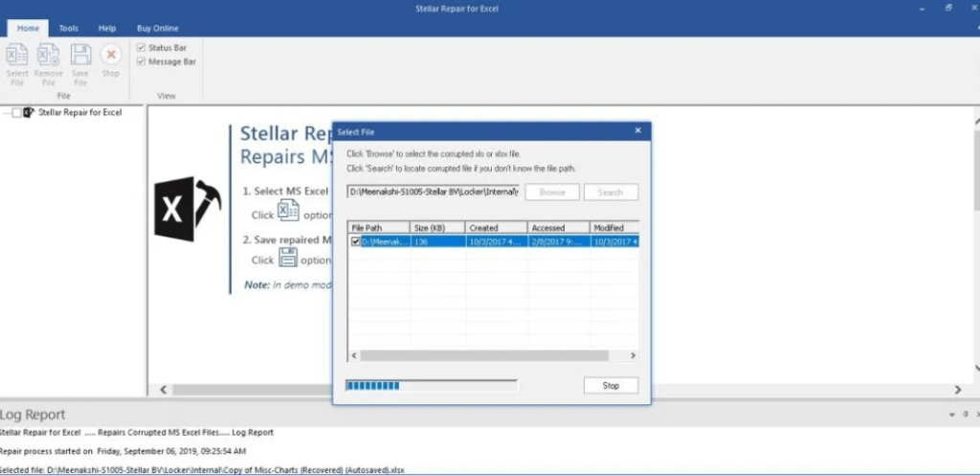Pin the Log Report panel

tap(965, 414)
